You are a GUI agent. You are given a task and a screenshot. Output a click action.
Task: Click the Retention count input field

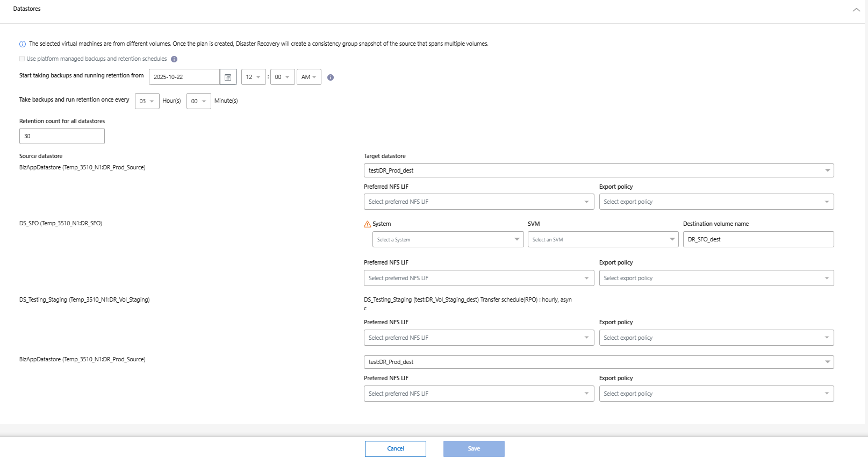click(62, 136)
